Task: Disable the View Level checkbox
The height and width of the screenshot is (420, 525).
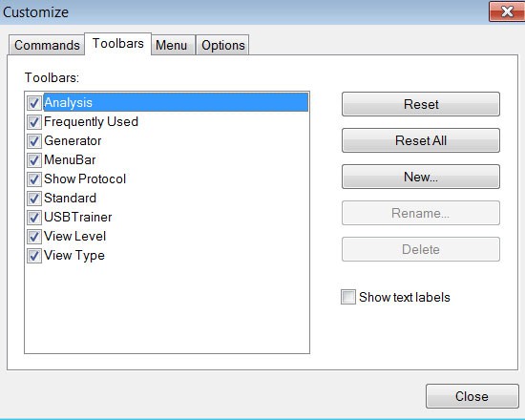Action: coord(34,237)
